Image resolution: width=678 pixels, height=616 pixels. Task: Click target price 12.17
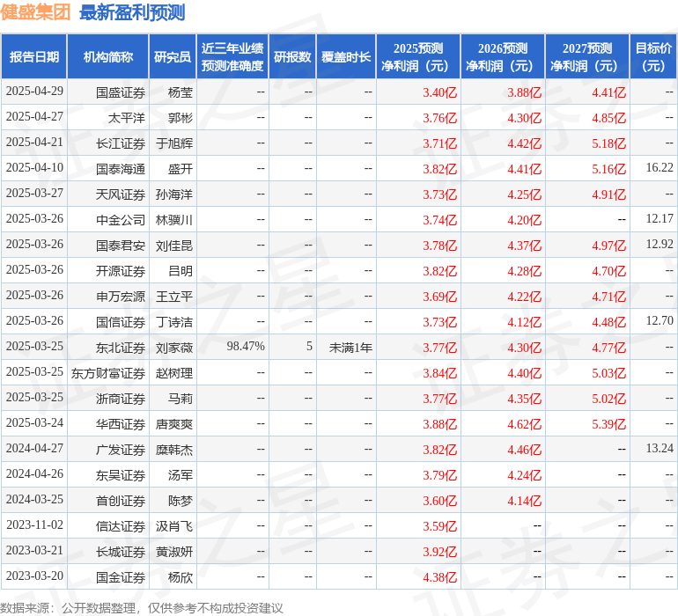[660, 219]
